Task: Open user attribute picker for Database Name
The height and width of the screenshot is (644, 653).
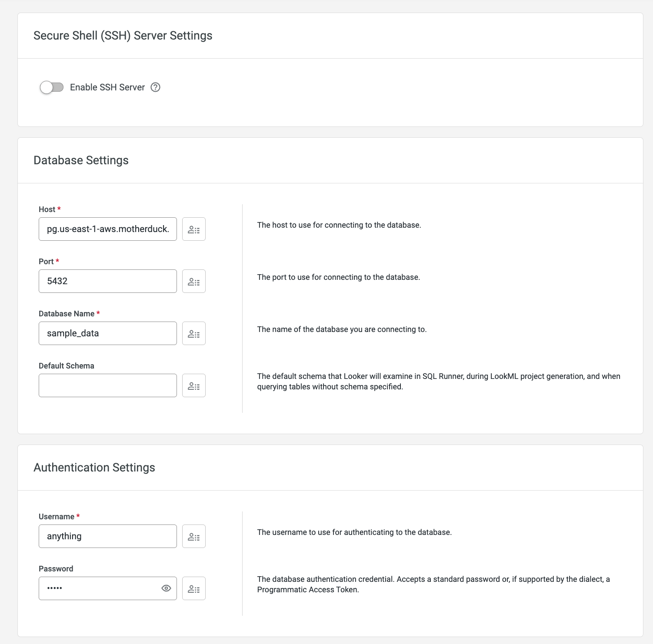Action: pyautogui.click(x=194, y=333)
